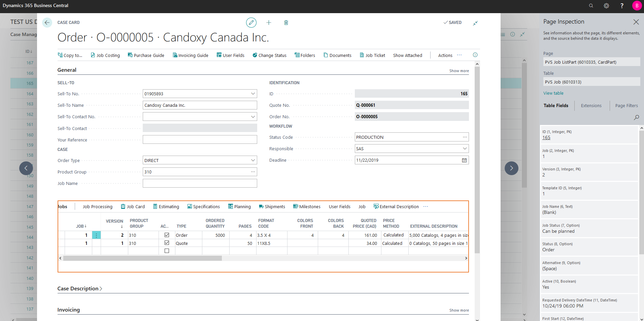Click the info icon next to Actions
Screen dimensions: 644x321
pyautogui.click(x=475, y=55)
